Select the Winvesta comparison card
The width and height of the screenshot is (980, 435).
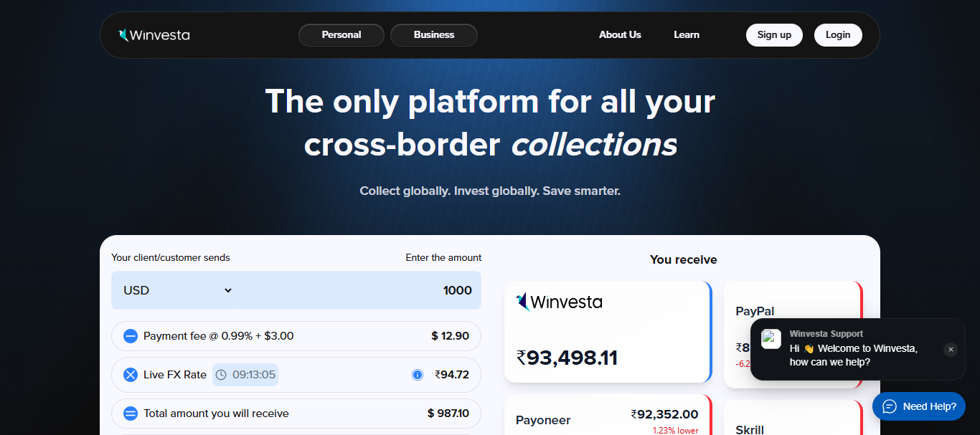tap(608, 332)
